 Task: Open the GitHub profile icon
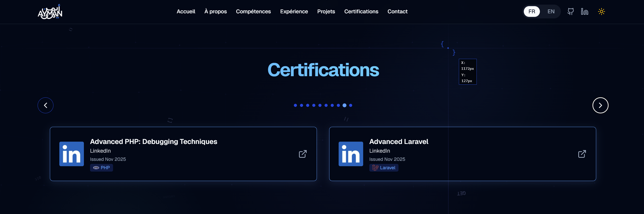571,12
